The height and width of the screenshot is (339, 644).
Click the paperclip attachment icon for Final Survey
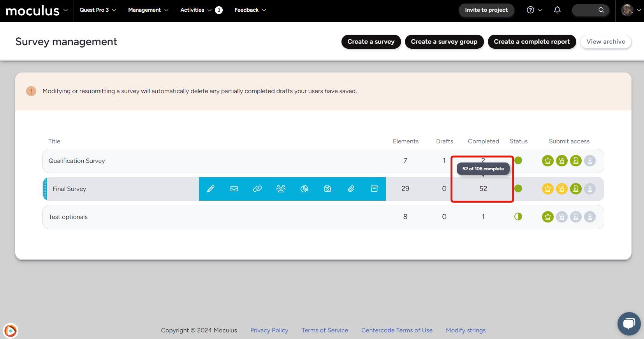tap(351, 189)
